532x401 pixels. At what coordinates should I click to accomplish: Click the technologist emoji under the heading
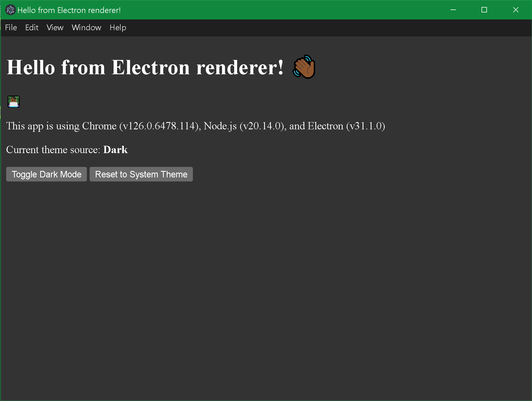[x=13, y=102]
